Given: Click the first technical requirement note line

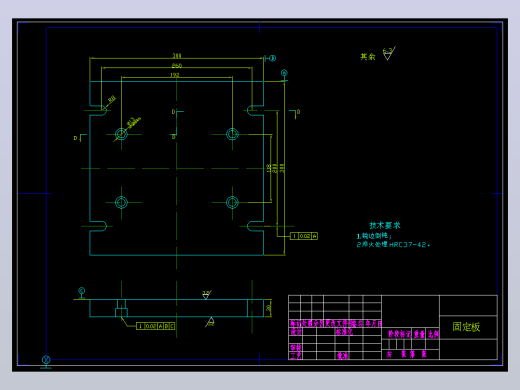Looking at the screenshot, I should coord(374,236).
